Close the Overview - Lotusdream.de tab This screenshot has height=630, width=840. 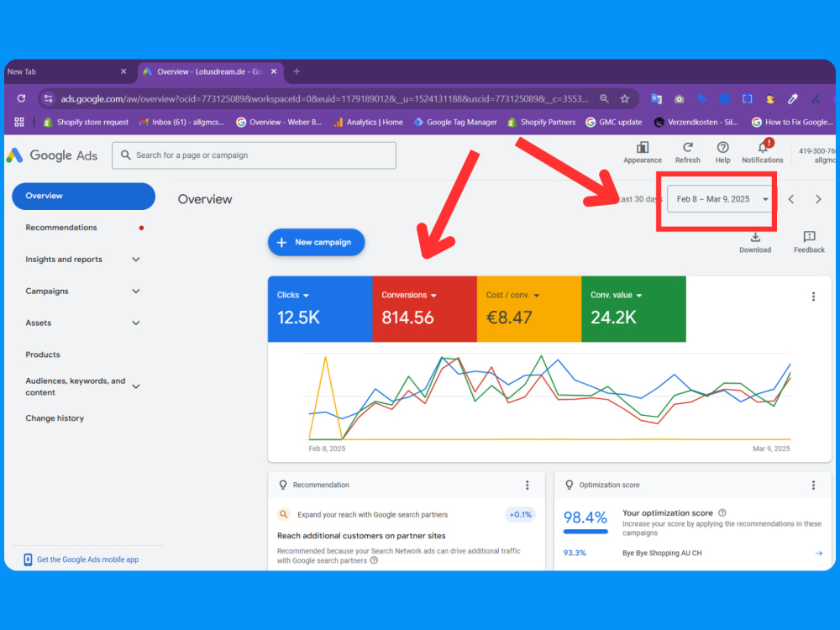pyautogui.click(x=274, y=71)
